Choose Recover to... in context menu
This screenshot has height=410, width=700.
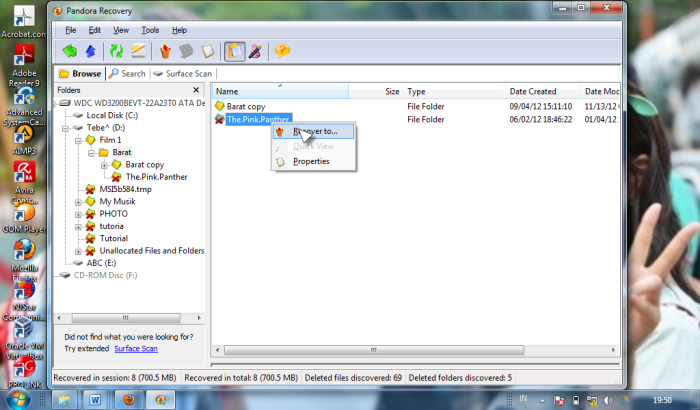(x=313, y=131)
